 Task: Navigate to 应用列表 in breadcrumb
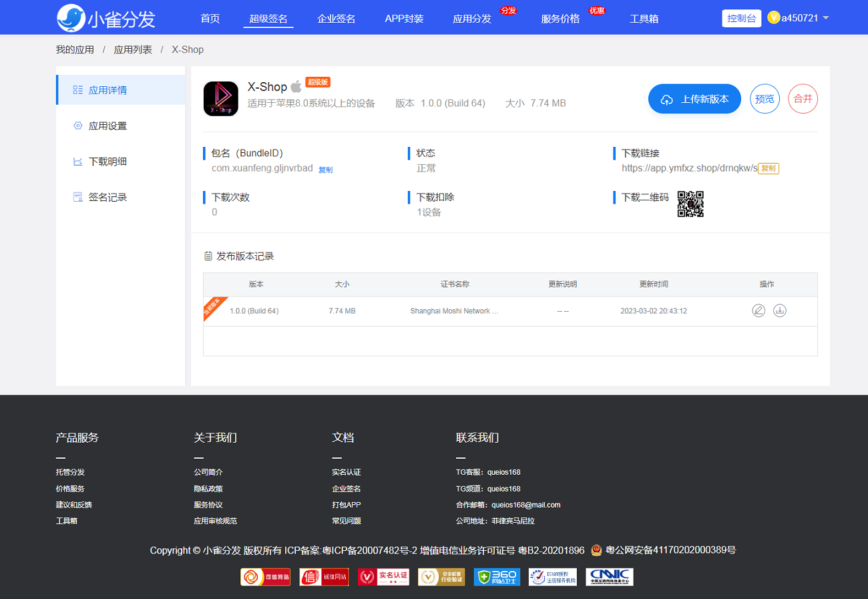pos(133,49)
